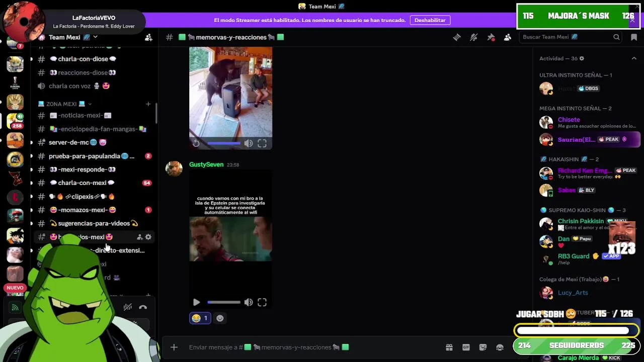Screen dimensions: 644x362
Task: Adjust the GustySeven video progress slider
Action: coord(224,302)
